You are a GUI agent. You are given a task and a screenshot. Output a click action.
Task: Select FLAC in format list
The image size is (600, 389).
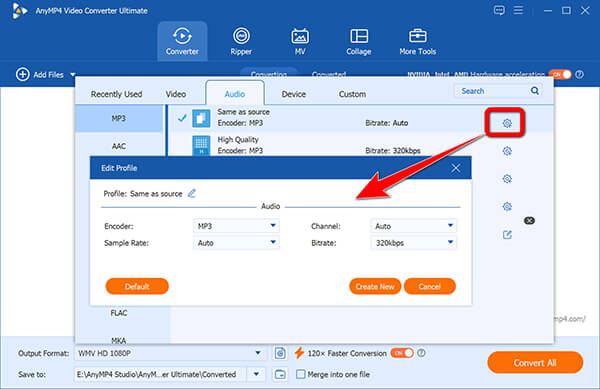point(119,313)
